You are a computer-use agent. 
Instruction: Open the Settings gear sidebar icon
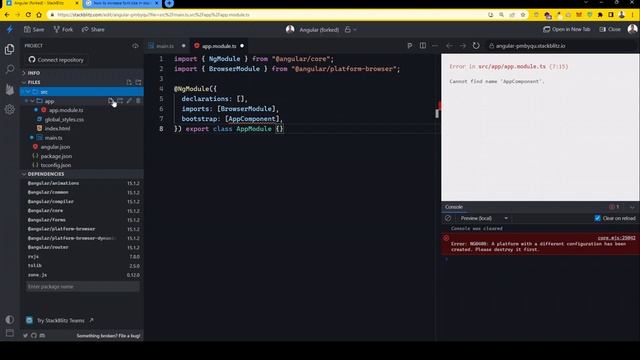[9, 109]
